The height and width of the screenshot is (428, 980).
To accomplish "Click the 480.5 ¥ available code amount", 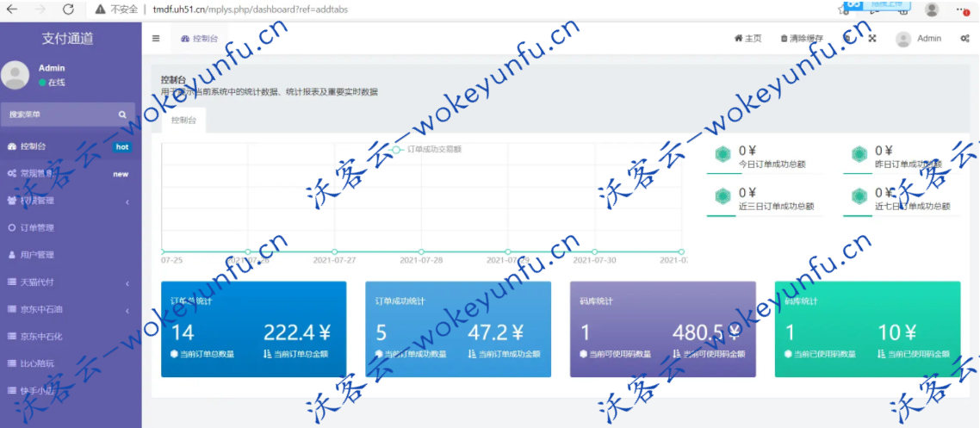I will point(707,332).
